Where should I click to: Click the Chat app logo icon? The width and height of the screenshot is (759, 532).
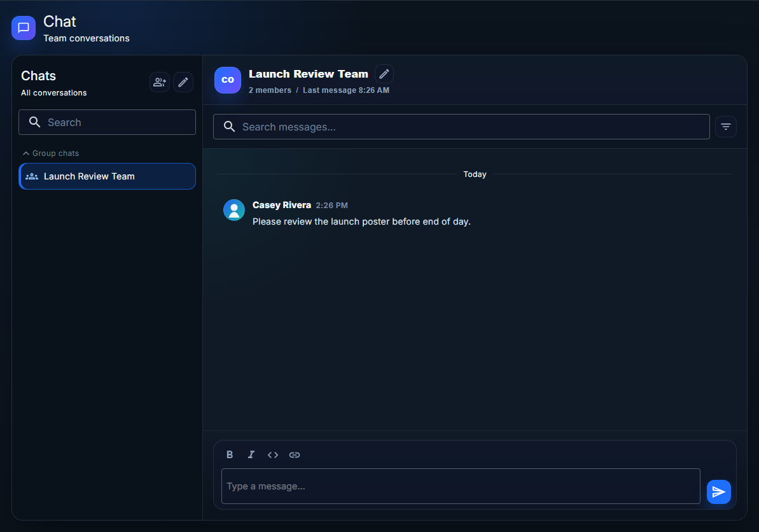[x=24, y=28]
